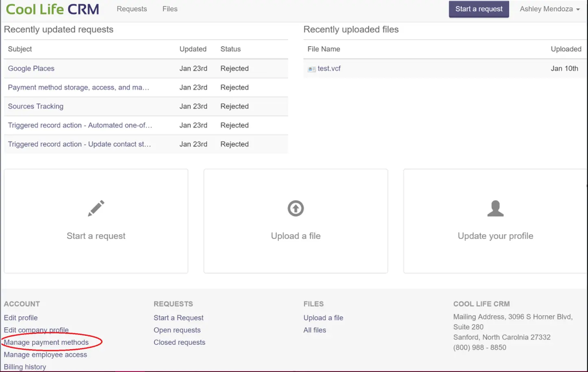Click the upload arrow icon on Upload a file card
The width and height of the screenshot is (588, 372).
click(x=295, y=208)
